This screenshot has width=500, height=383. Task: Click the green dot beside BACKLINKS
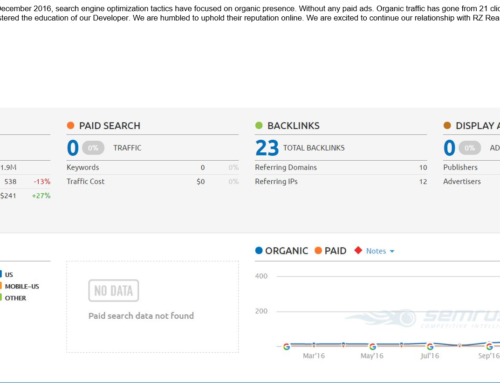259,125
